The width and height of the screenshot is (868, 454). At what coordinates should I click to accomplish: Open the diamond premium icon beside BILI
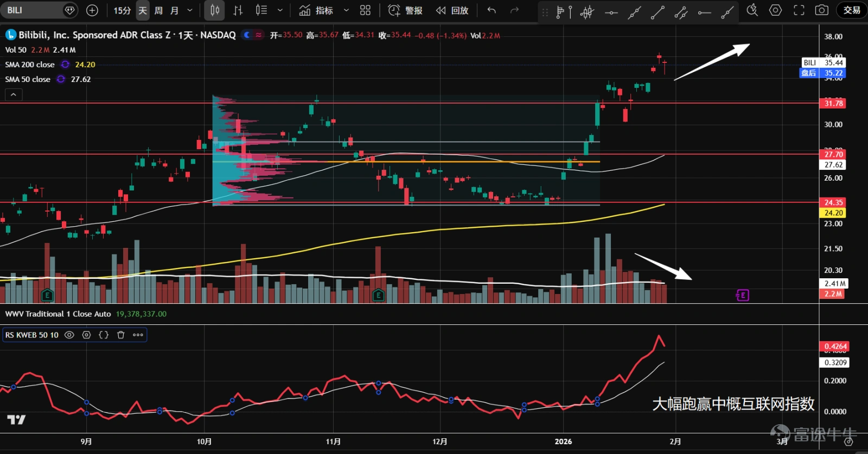69,10
